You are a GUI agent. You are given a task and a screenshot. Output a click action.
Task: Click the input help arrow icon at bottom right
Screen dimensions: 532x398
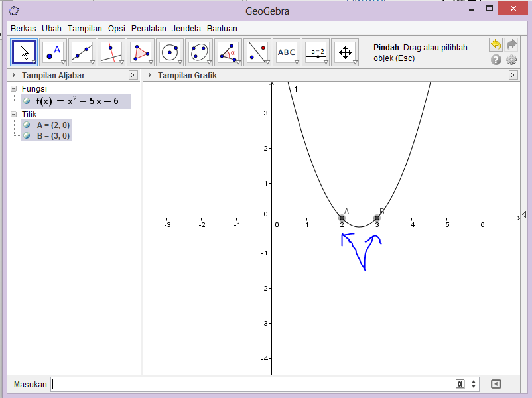click(496, 384)
